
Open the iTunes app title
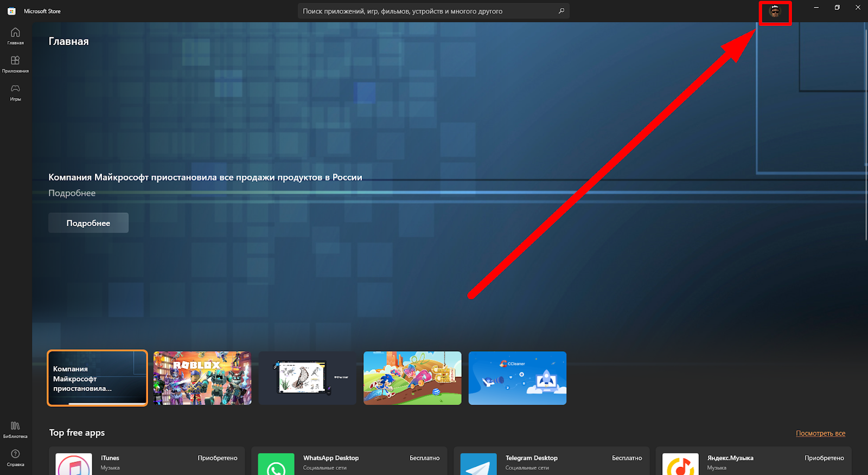110,458
